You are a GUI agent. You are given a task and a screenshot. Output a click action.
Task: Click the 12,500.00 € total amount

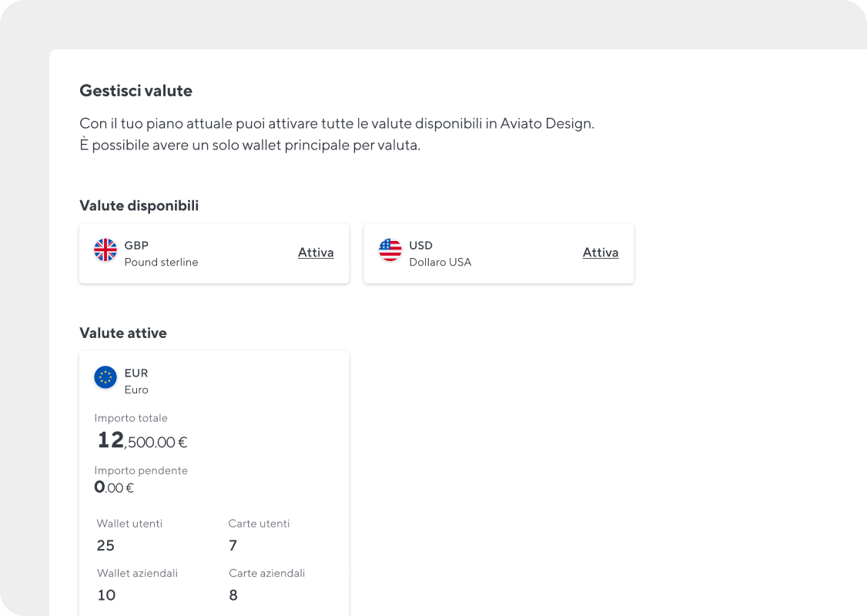coord(142,441)
